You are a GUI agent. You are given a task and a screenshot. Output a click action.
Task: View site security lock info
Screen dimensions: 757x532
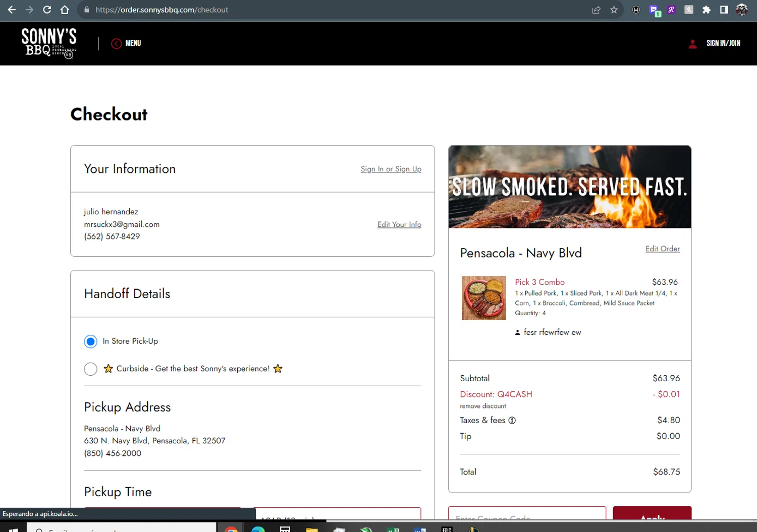tap(87, 10)
